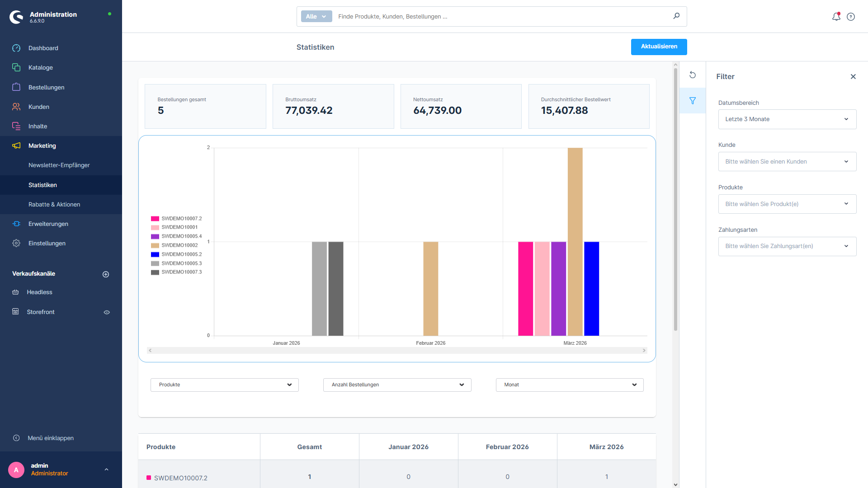Click the notification bell icon
This screenshot has height=488, width=868.
(x=836, y=16)
